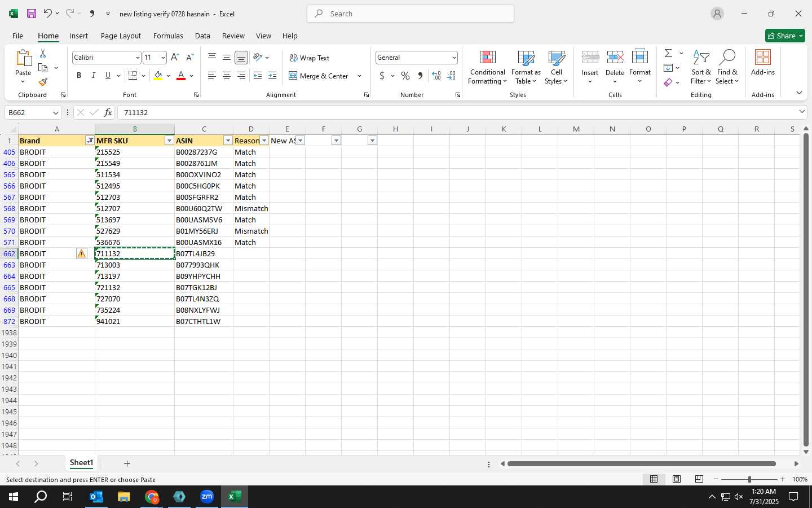Add a new sheet with plus button
Image resolution: width=812 pixels, height=508 pixels.
click(x=127, y=463)
